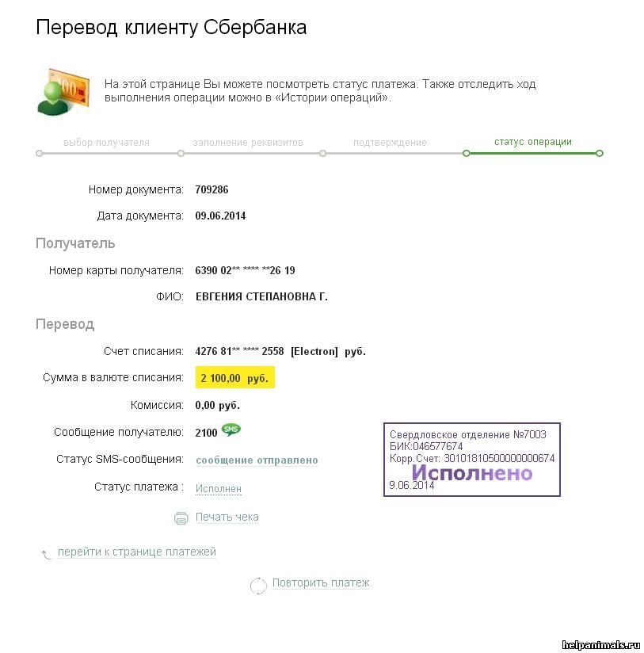Click the helpanimals.ru watermark
Viewport: 644px width, 653px height.
(600, 645)
